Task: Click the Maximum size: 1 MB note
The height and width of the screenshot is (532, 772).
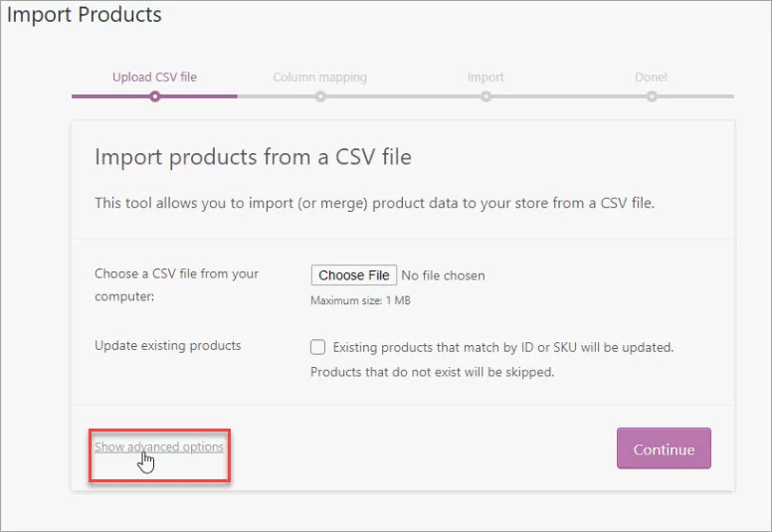Action: point(360,300)
